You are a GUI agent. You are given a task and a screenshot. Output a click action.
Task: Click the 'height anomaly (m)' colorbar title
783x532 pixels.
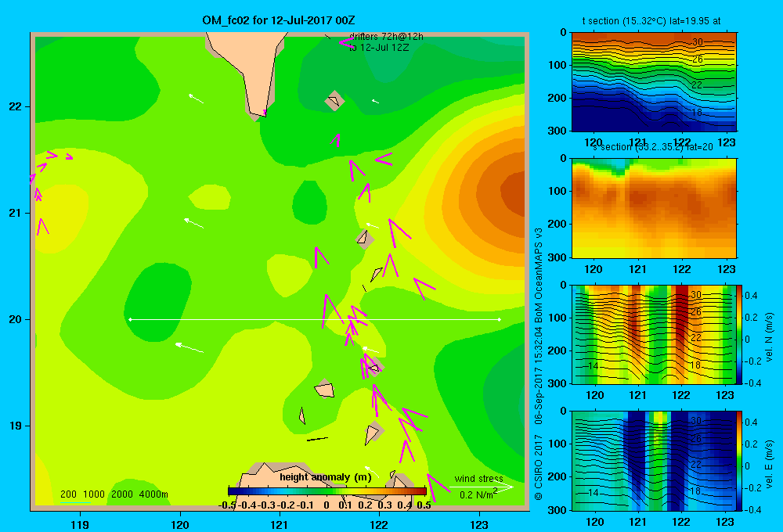point(326,477)
